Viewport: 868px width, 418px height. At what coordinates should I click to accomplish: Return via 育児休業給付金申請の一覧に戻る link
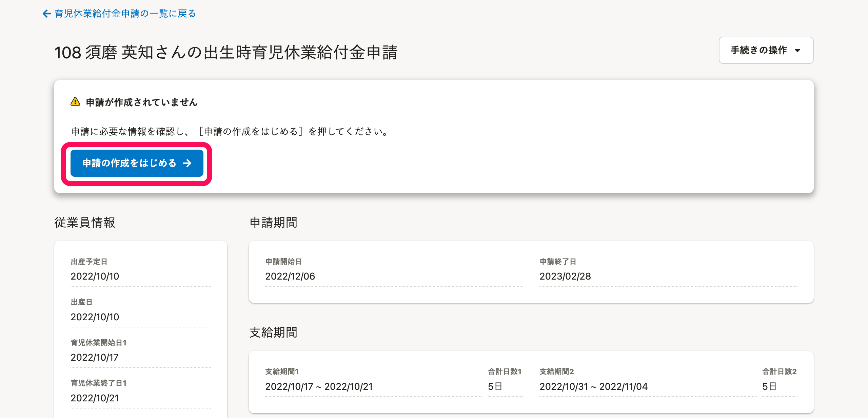coord(125,14)
